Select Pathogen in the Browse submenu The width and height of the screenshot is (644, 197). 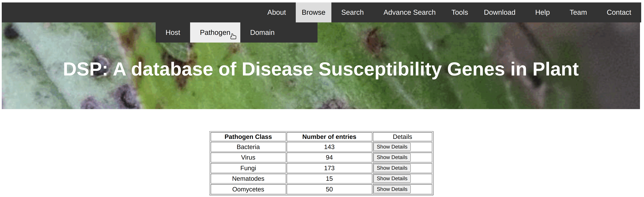click(x=215, y=32)
